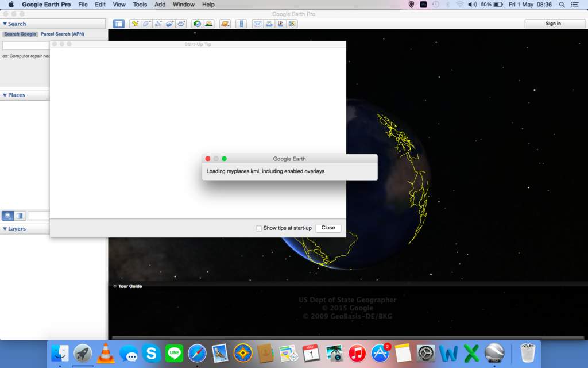Click the Add Image Overlay icon
The width and height of the screenshot is (588, 368).
[x=169, y=24]
